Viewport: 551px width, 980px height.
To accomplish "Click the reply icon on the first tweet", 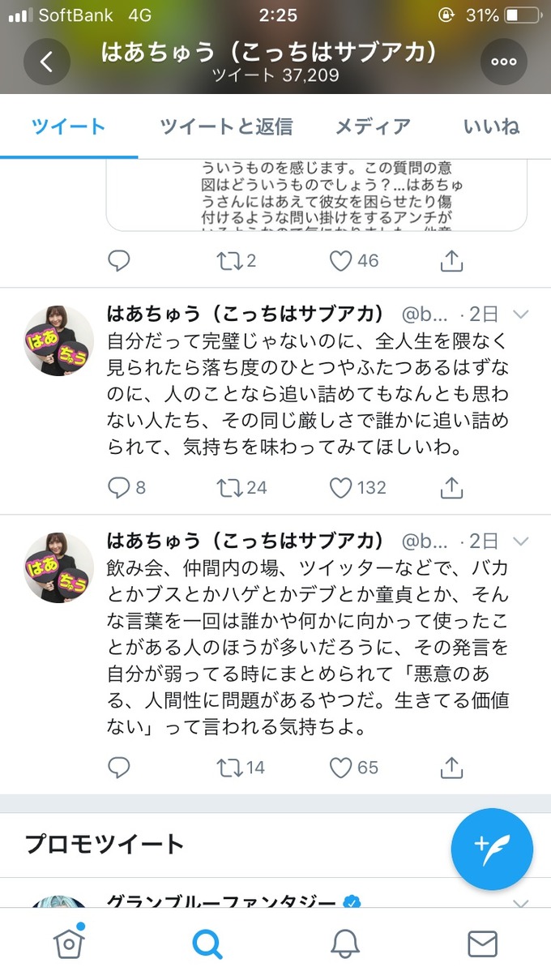I will point(119,487).
